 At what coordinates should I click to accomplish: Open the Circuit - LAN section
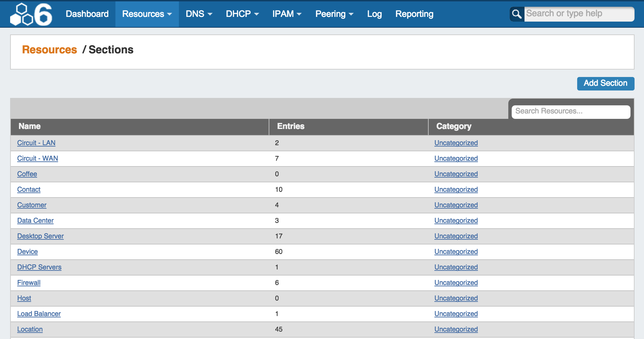tap(36, 143)
